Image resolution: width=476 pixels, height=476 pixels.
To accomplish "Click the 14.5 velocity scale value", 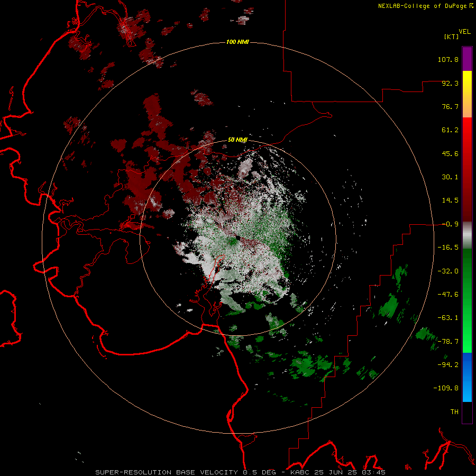I will point(450,200).
